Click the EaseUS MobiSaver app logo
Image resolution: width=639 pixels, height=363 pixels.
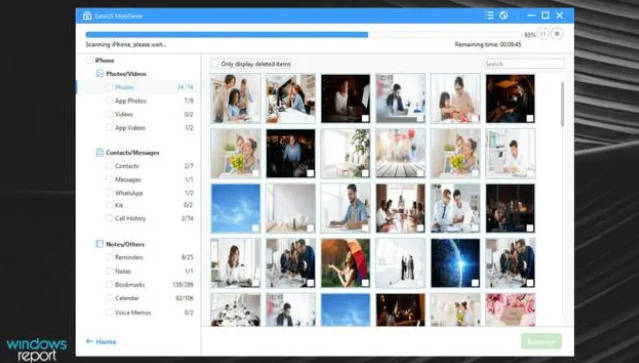87,16
